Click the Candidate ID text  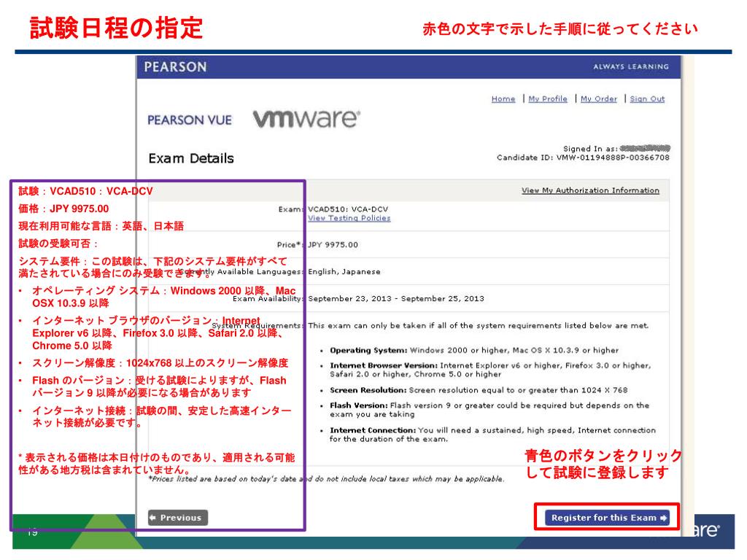click(583, 157)
